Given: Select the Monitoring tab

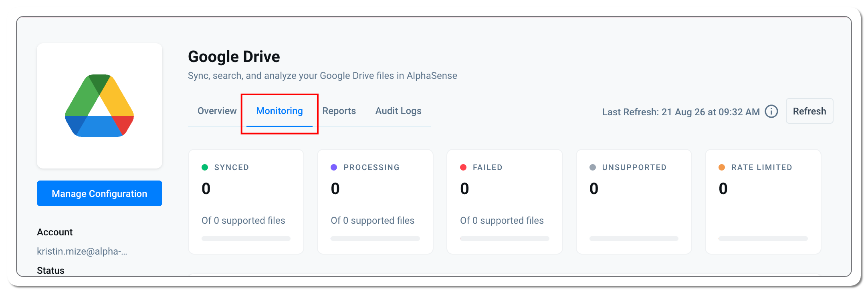Looking at the screenshot, I should [x=279, y=111].
